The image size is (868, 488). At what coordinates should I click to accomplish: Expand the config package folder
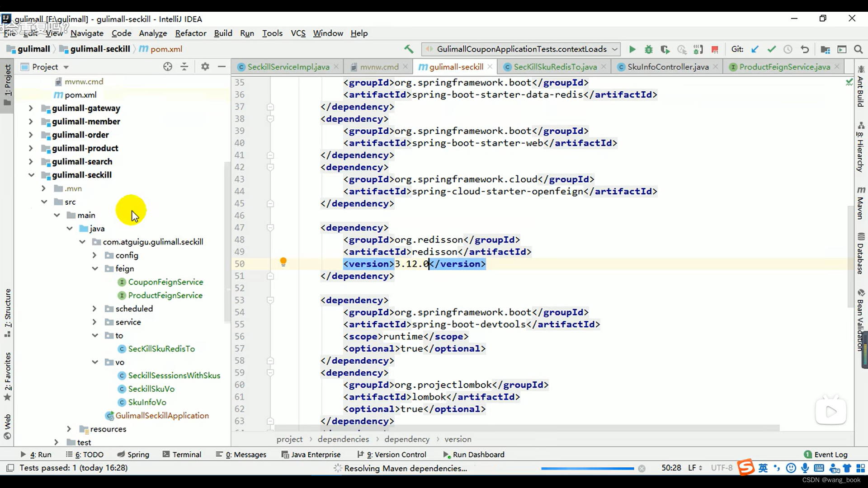click(94, 255)
